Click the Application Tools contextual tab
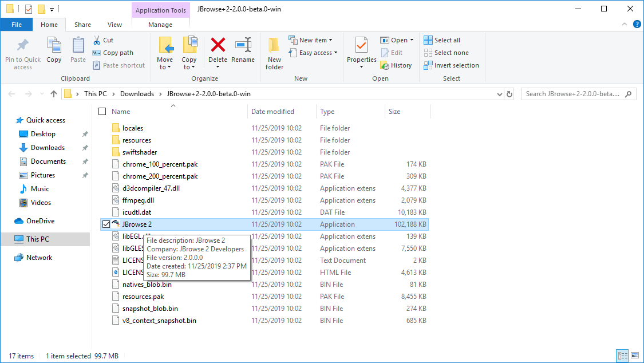 pyautogui.click(x=161, y=10)
